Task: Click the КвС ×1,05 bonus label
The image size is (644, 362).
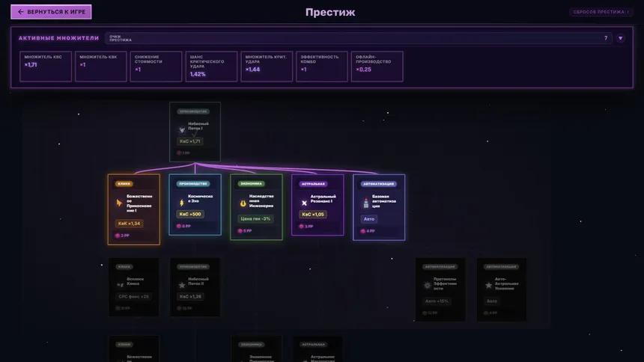Action: point(313,214)
